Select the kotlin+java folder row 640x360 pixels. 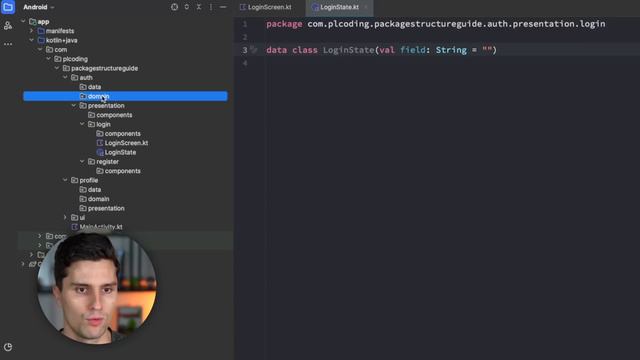point(58,40)
